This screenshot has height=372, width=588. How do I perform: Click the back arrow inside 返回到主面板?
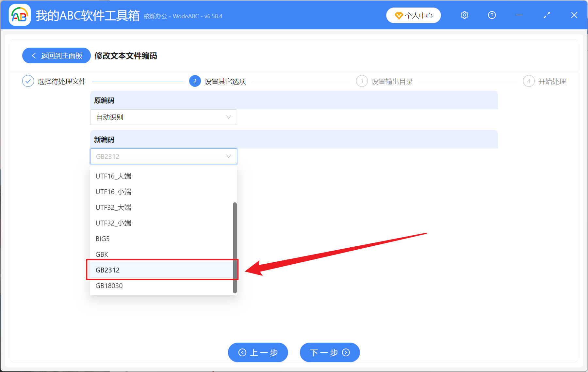click(x=34, y=55)
